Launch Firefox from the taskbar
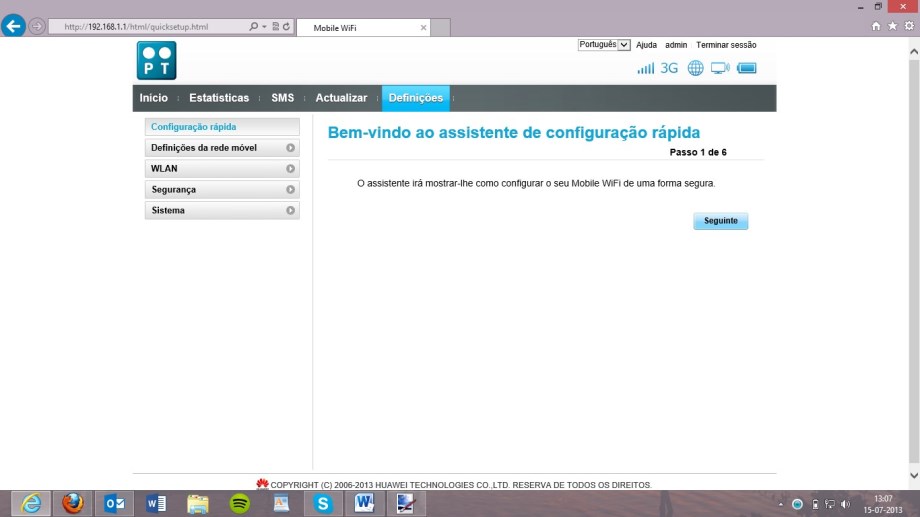The image size is (920, 517). click(72, 504)
